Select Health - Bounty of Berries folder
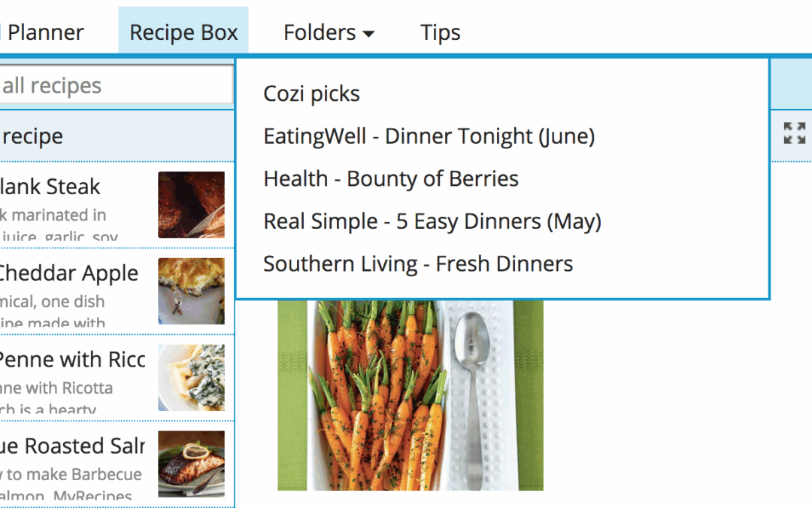812x508 pixels. coord(391,179)
